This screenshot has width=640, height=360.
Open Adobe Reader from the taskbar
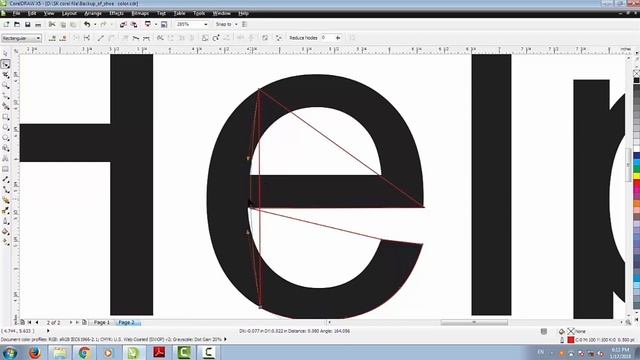point(159,352)
